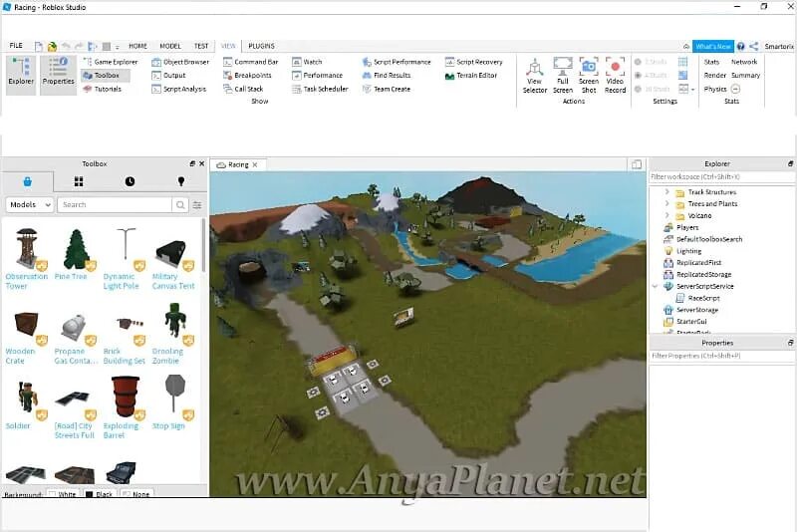Click the Filter workspace field
The width and height of the screenshot is (797, 532).
click(x=721, y=176)
